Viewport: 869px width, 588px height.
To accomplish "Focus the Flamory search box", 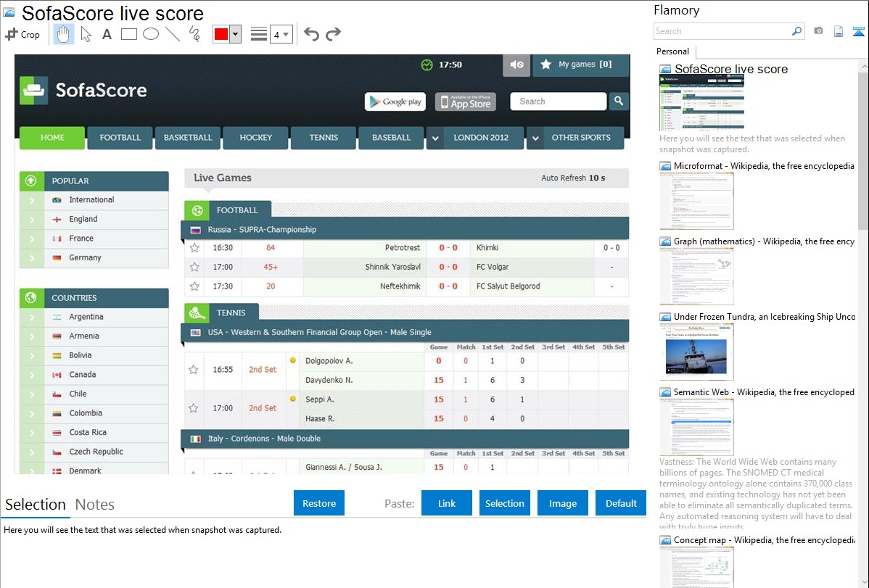I will point(722,31).
